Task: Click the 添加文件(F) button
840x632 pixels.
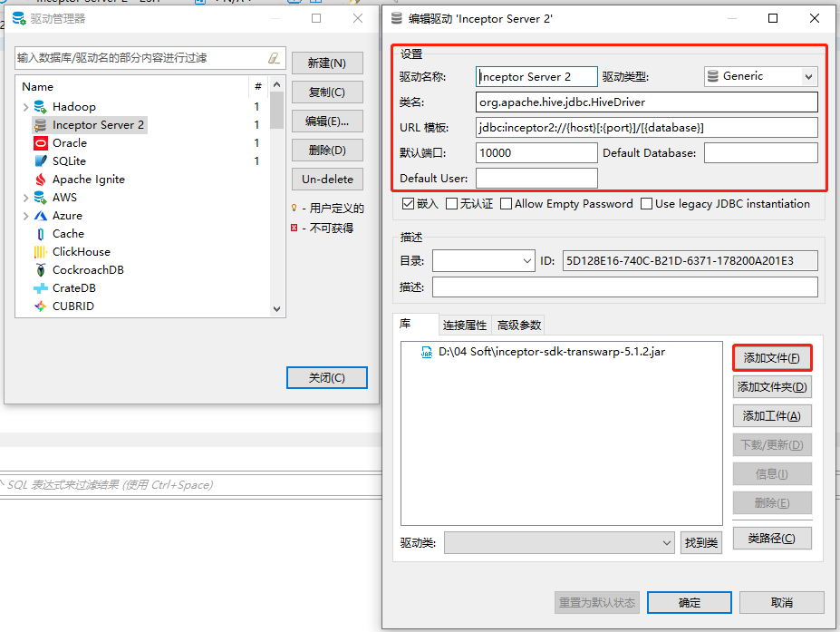Action: [772, 358]
